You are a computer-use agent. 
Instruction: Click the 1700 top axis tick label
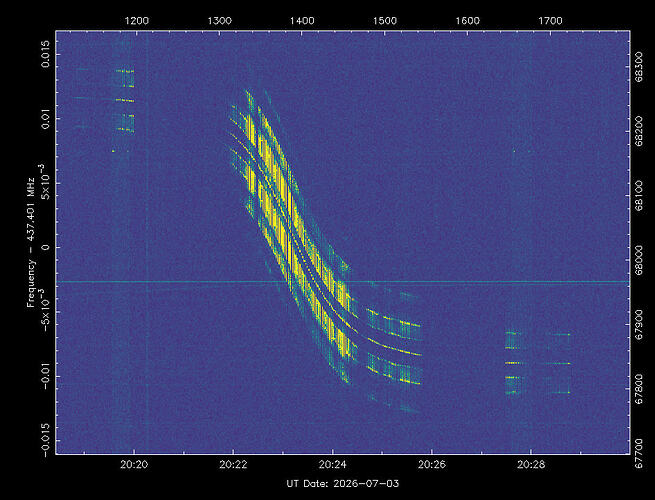click(x=550, y=21)
